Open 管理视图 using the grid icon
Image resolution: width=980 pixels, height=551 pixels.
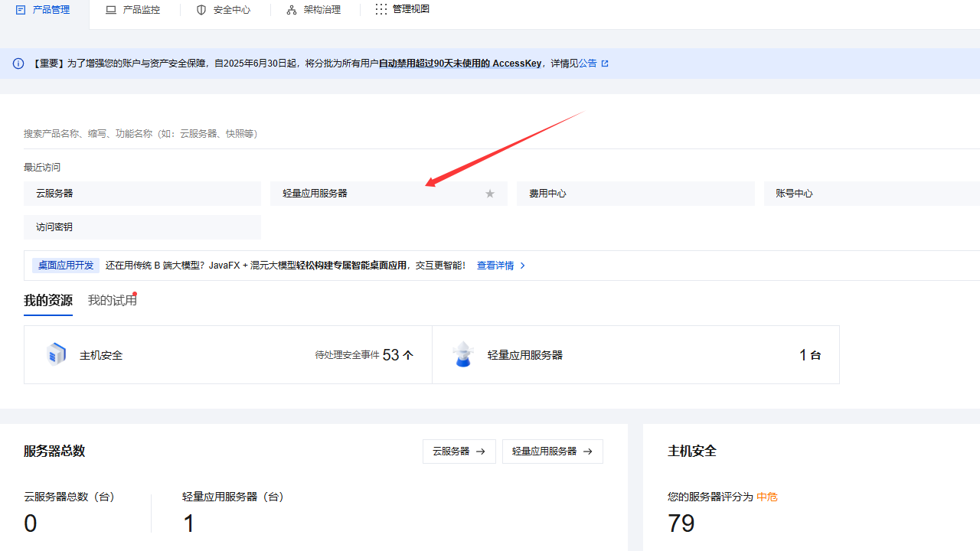click(381, 9)
